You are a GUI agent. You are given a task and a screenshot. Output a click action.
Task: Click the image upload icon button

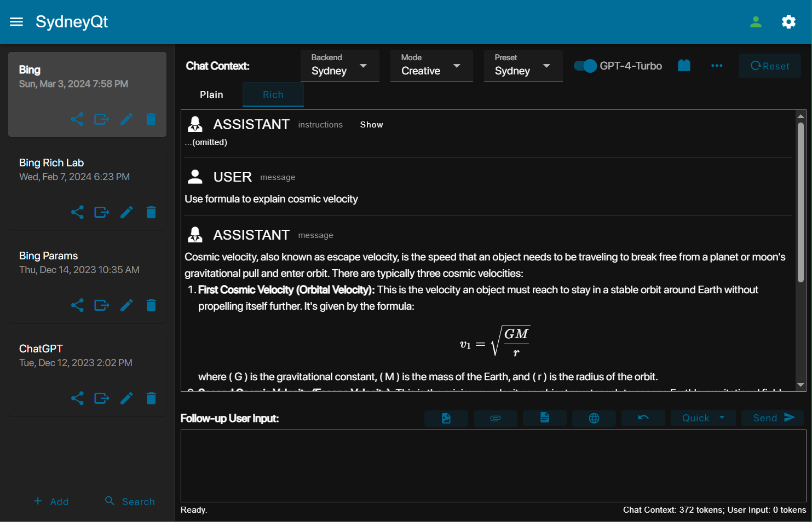pyautogui.click(x=446, y=418)
